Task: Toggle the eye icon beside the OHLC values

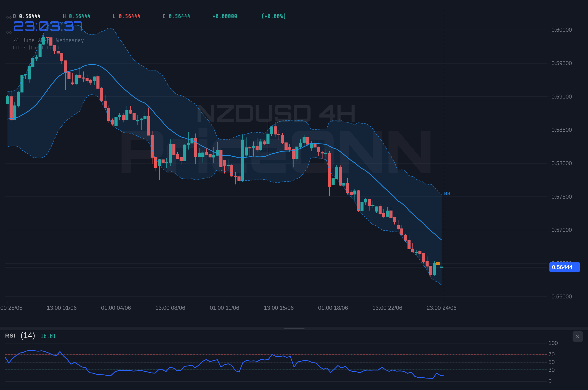Action: [x=8, y=17]
